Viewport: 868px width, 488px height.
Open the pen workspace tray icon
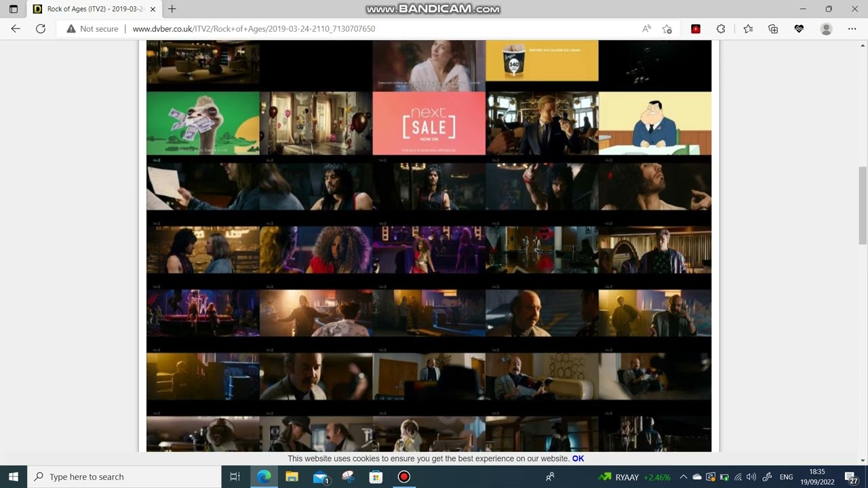click(768, 477)
